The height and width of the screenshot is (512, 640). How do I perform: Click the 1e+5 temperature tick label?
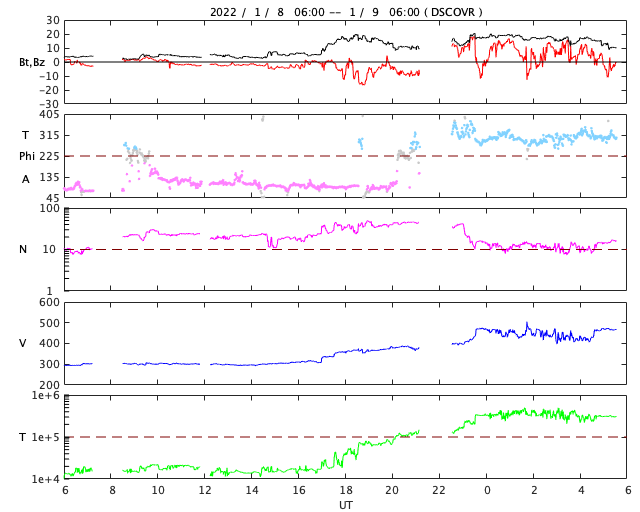(46, 438)
